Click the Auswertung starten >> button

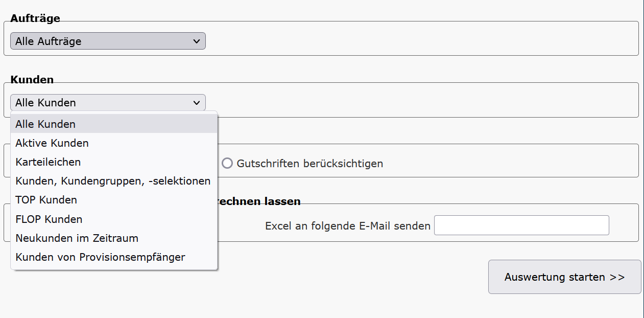564,277
